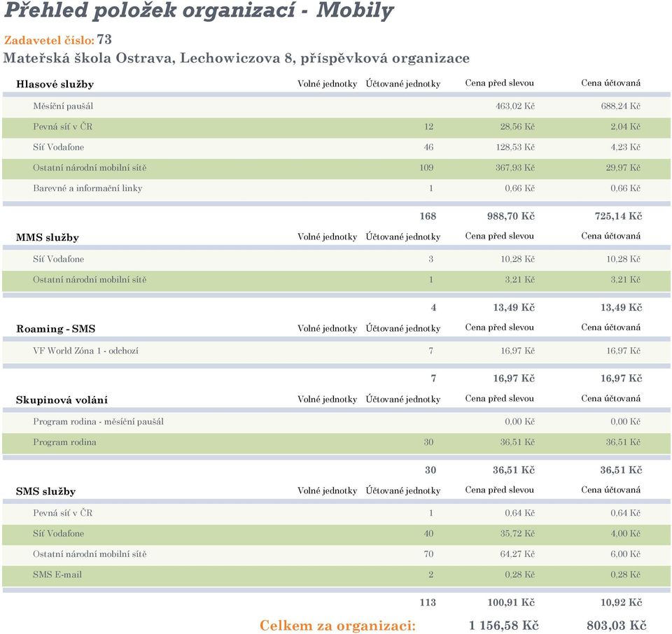This screenshot has height=634, width=672.
Task: Click the 'Roaming - SMS' section heading
Action: click(56, 329)
